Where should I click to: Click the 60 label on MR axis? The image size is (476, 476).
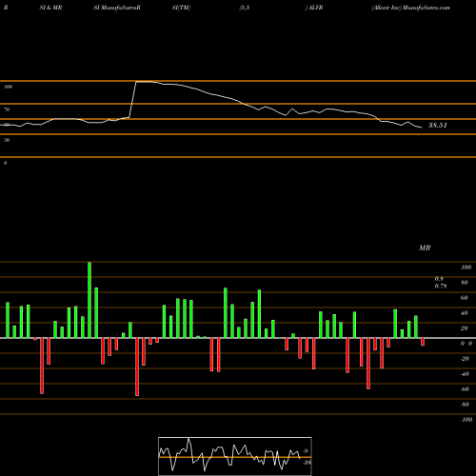(465, 298)
